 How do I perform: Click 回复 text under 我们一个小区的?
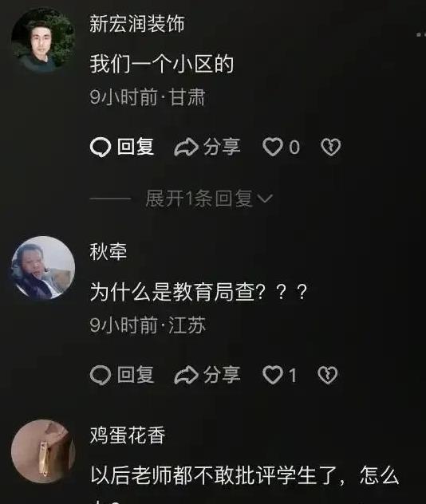tap(136, 147)
